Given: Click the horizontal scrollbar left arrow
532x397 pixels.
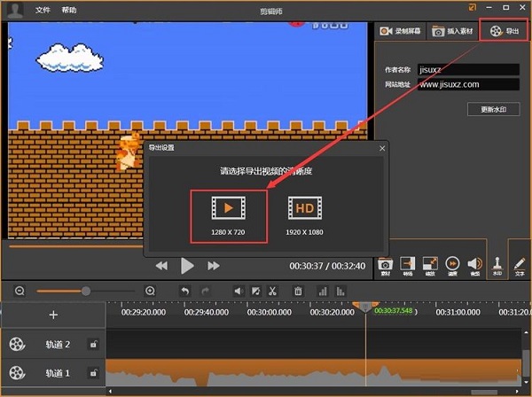Looking at the screenshot, I should click(110, 392).
